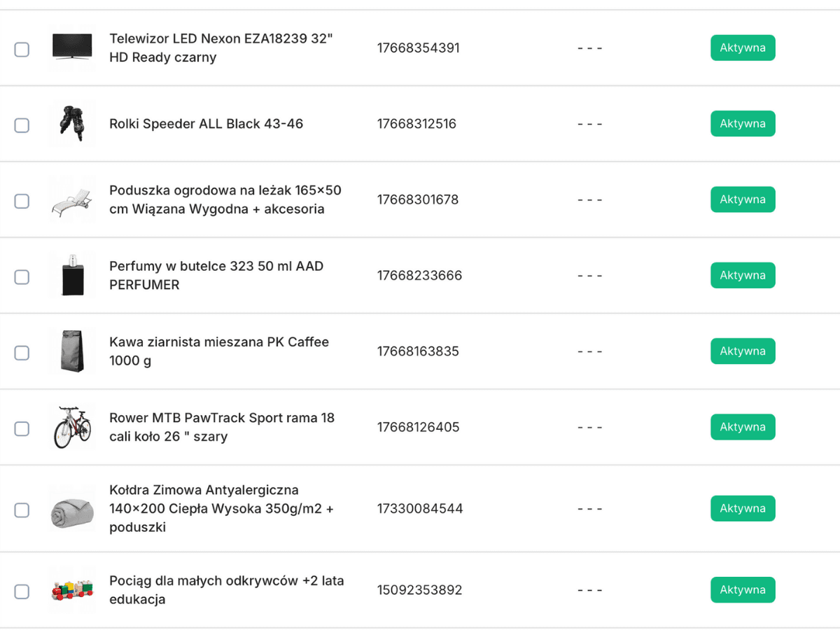Image resolution: width=840 pixels, height=630 pixels.
Task: Open the television product thumbnail
Action: 71,49
